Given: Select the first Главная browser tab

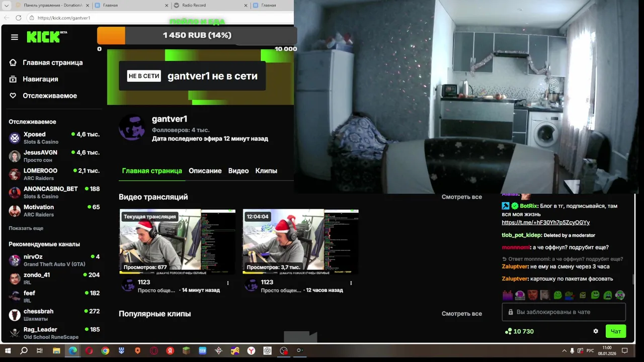Looking at the screenshot, I should [131, 5].
